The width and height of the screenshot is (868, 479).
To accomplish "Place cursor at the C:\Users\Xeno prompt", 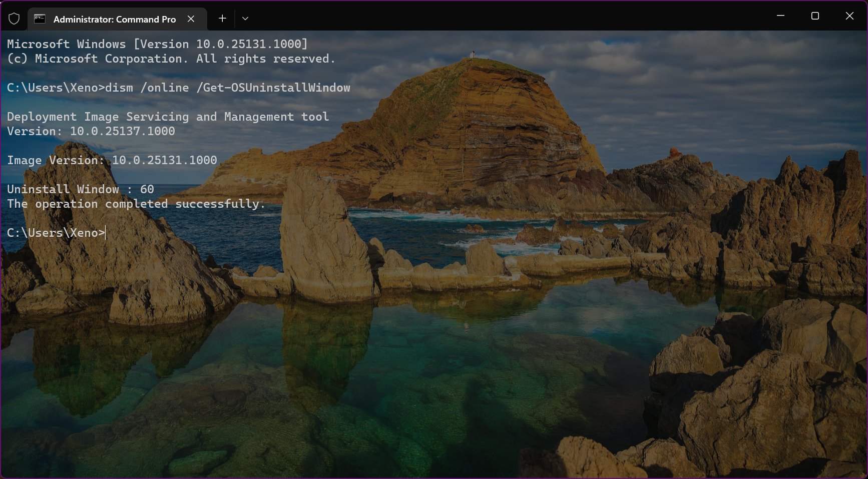I will pyautogui.click(x=55, y=232).
